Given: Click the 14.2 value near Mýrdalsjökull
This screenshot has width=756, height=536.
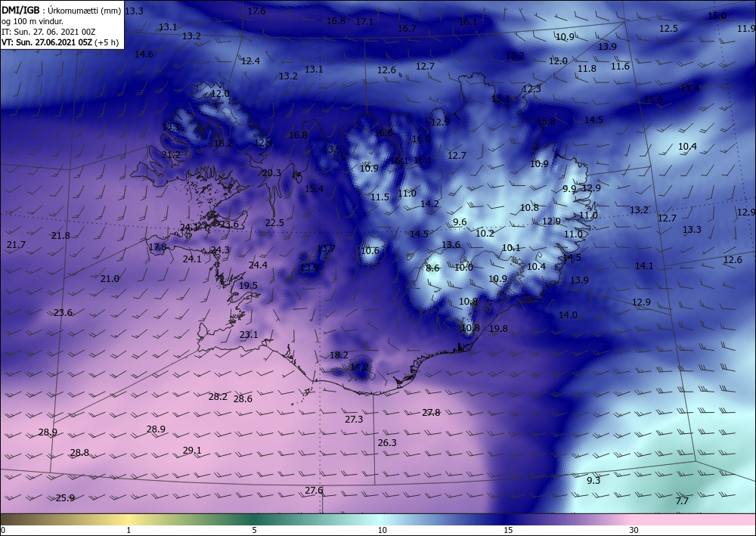Looking at the screenshot, I should (x=359, y=367).
